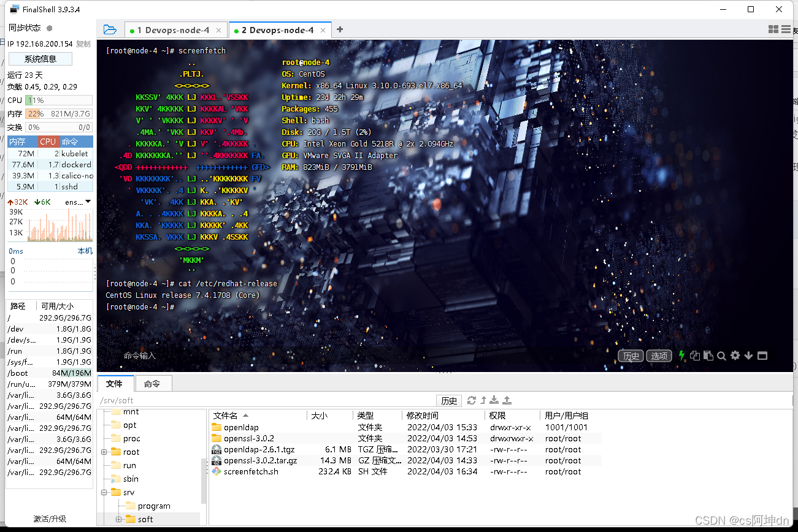Go to parent directory using up-arrow icon

(x=483, y=400)
